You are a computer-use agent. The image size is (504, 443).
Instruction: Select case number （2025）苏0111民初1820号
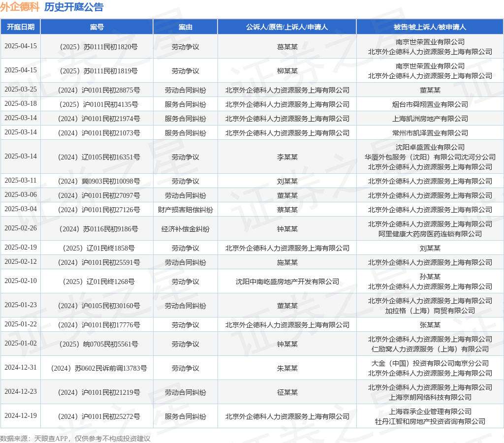(x=97, y=47)
